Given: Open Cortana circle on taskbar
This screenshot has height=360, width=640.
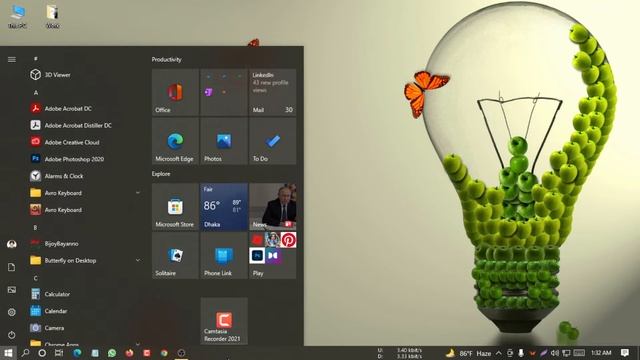Looking at the screenshot, I should pyautogui.click(x=42, y=353).
